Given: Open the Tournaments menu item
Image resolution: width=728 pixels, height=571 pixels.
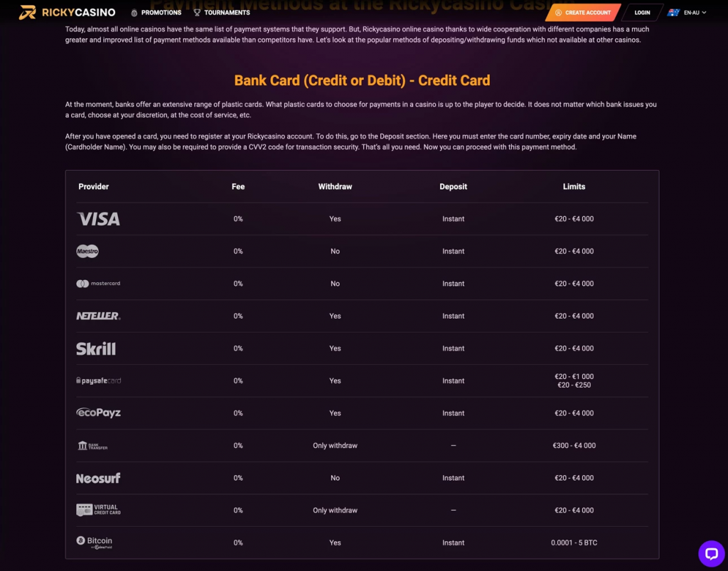Looking at the screenshot, I should pyautogui.click(x=222, y=13).
